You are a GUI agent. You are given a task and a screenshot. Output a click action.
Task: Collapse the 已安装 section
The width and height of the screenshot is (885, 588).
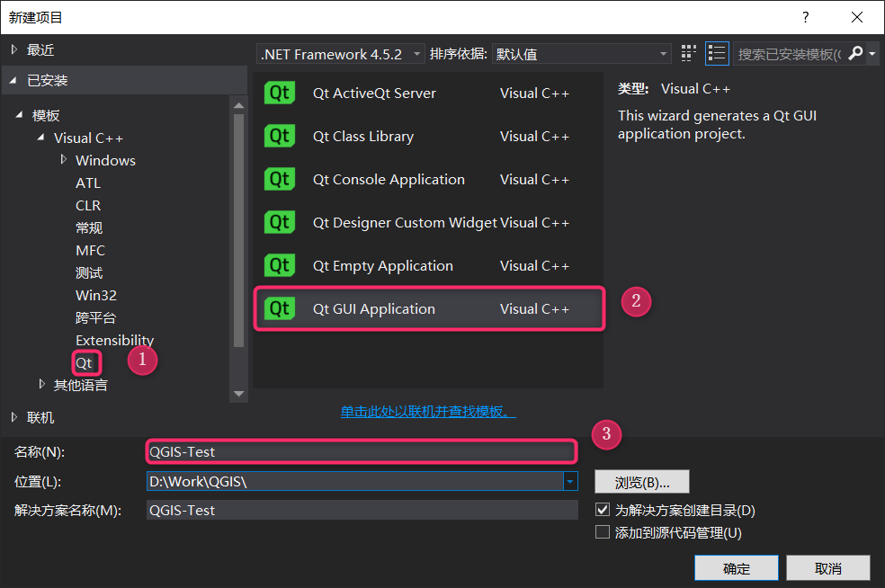pyautogui.click(x=13, y=80)
